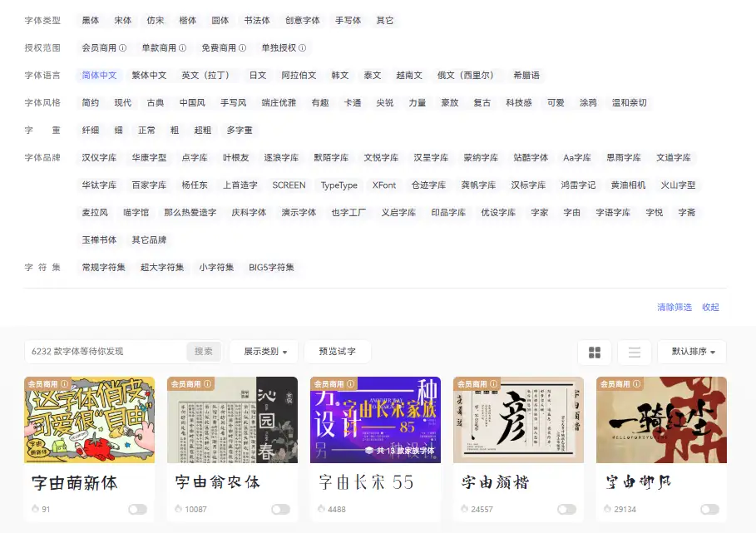Toggle the switch on 字由萌新体 card
This screenshot has width=756, height=533.
coord(137,510)
